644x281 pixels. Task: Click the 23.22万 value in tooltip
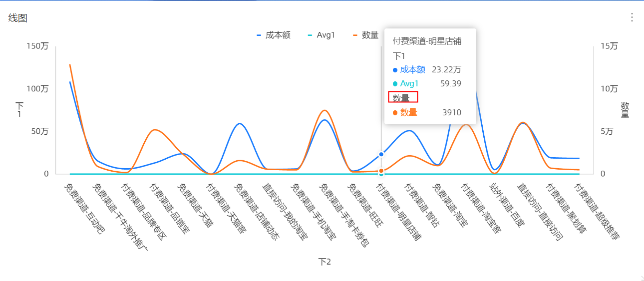coord(446,70)
